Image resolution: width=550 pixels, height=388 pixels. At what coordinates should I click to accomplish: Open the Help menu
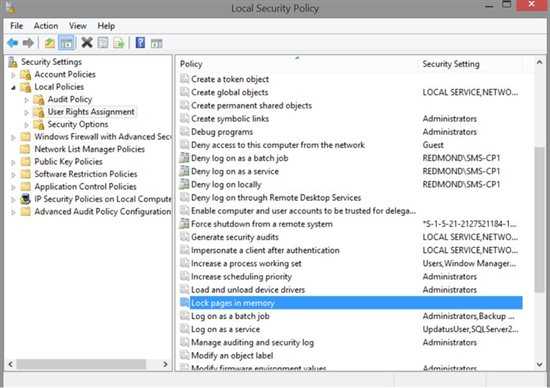tap(106, 26)
